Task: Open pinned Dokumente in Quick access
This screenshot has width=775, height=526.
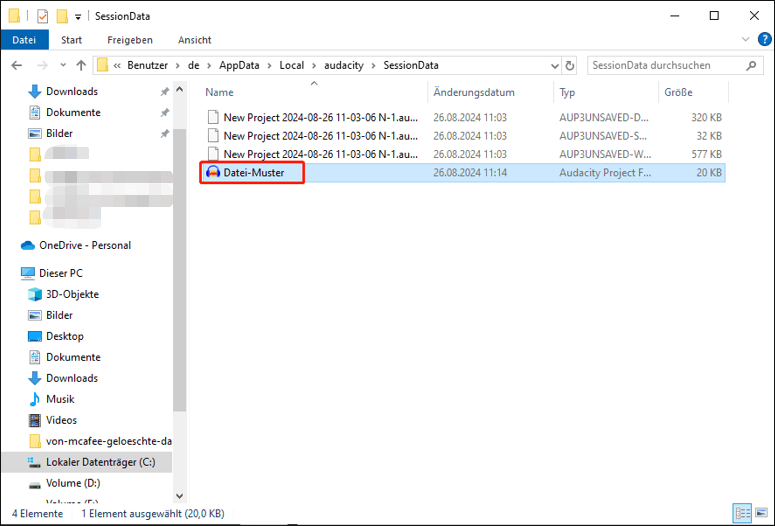Action: coord(73,112)
